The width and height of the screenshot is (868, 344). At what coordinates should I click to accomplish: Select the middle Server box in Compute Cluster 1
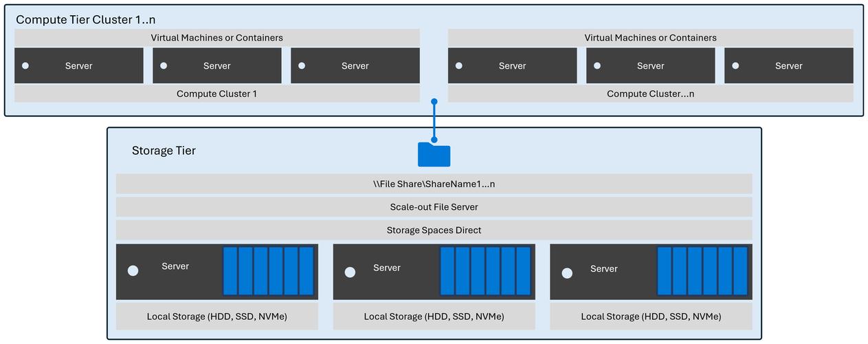(216, 66)
